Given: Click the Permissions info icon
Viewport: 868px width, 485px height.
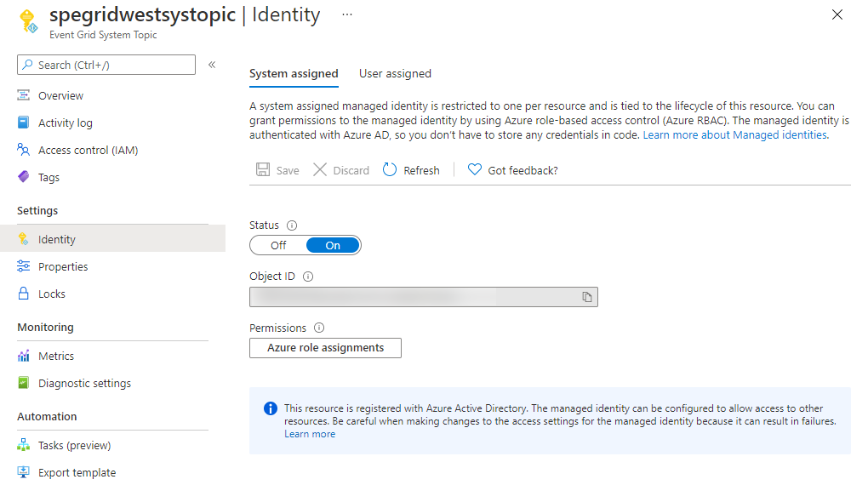Looking at the screenshot, I should click(319, 328).
